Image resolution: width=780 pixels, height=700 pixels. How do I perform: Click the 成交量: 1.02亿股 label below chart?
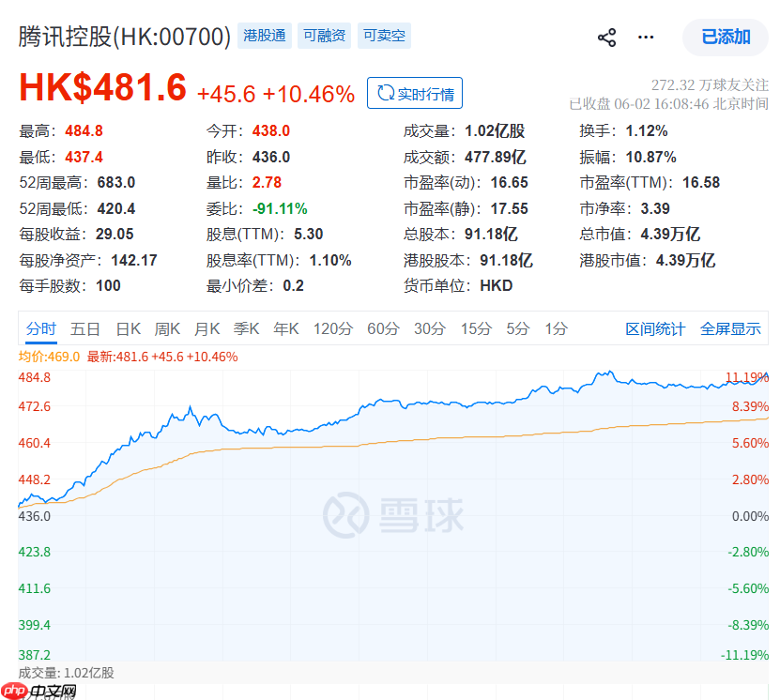[66, 673]
